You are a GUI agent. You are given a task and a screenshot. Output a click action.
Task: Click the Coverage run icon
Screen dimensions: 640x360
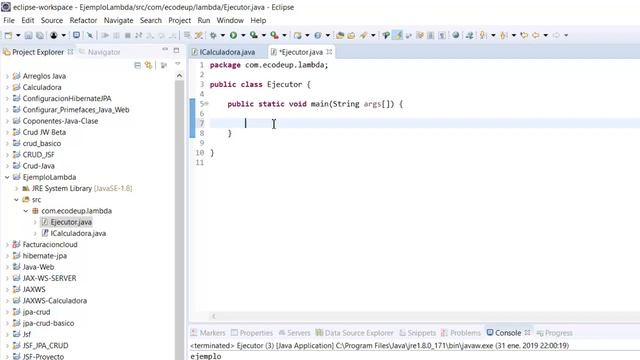pos(254,36)
